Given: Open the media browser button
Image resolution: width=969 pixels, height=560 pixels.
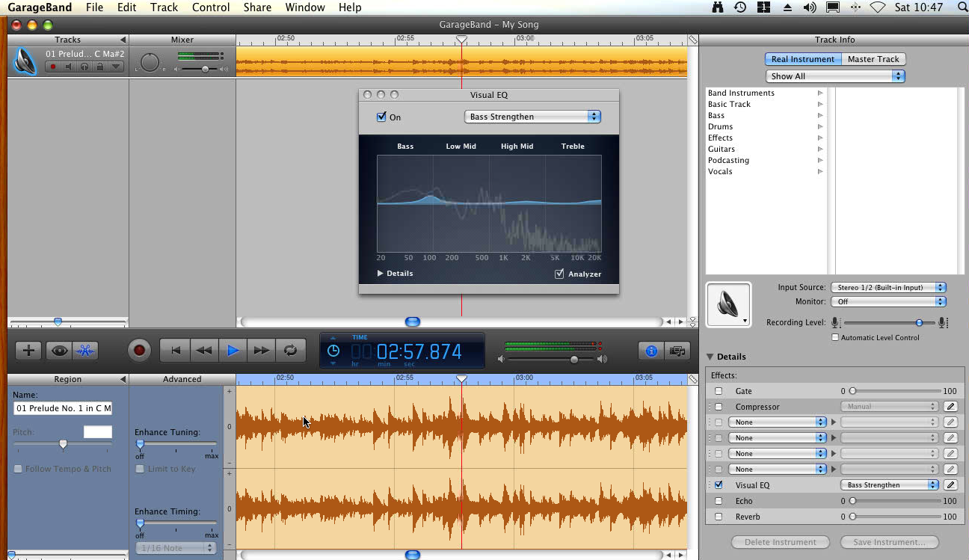Looking at the screenshot, I should click(x=677, y=351).
